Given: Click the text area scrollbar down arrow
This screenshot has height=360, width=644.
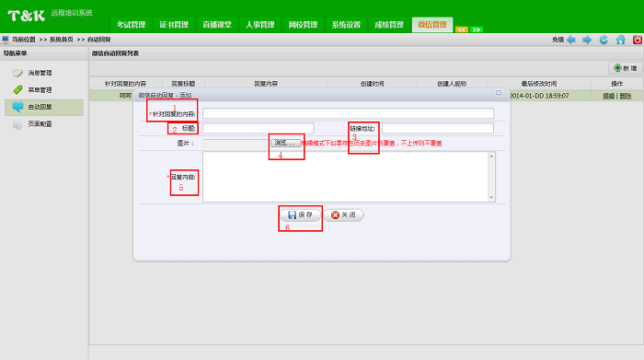Looking at the screenshot, I should pos(491,198).
